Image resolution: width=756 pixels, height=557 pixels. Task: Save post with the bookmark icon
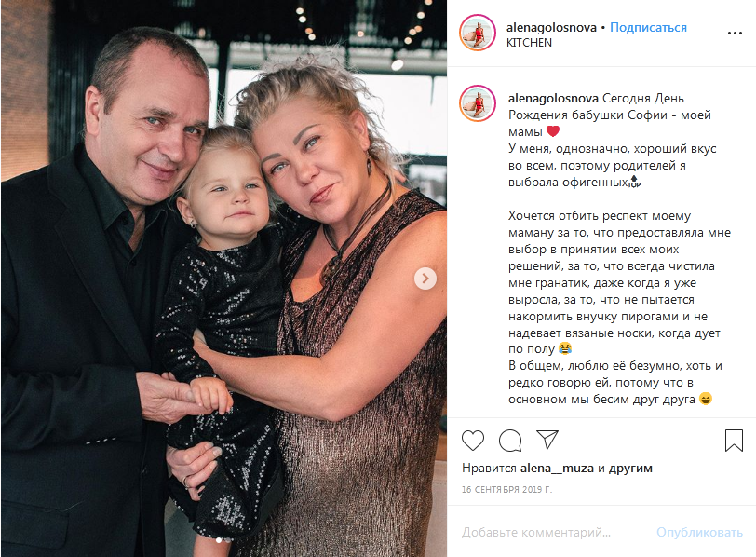coord(734,441)
